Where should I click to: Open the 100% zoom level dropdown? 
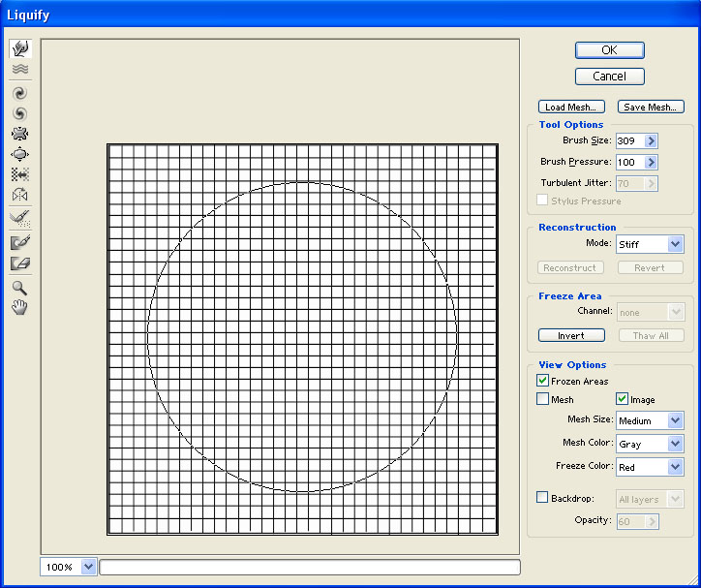89,567
